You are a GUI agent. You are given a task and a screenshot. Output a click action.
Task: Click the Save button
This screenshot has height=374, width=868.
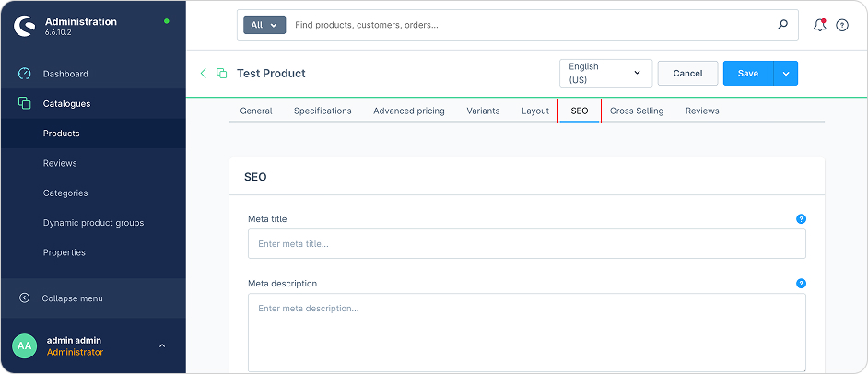click(747, 73)
